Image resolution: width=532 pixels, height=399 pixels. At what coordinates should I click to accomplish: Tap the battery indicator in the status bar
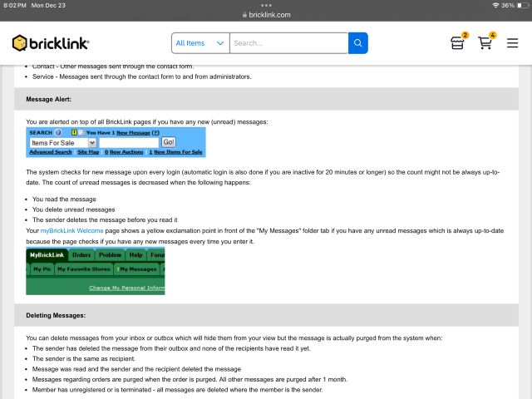coord(520,5)
